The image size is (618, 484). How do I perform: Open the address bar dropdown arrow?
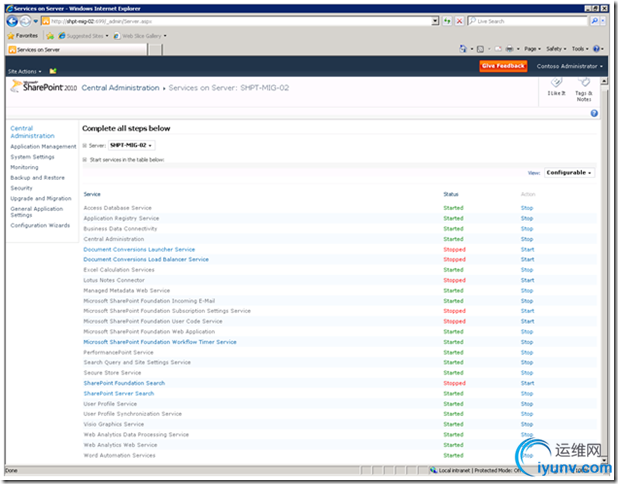[x=435, y=21]
